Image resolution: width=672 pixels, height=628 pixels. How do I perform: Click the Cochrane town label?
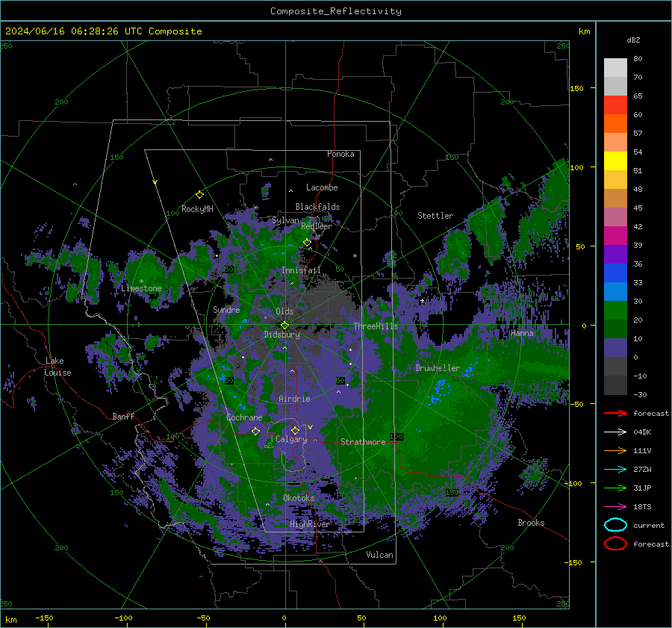click(244, 417)
